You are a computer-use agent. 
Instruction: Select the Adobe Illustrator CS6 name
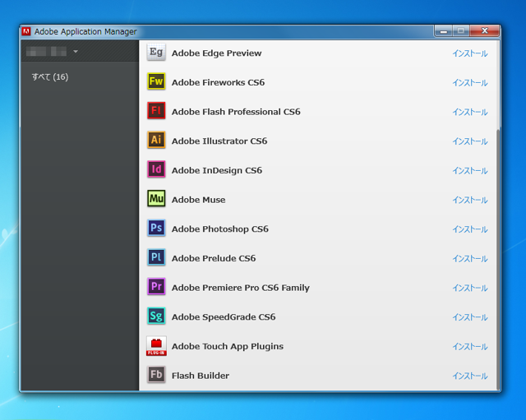(219, 141)
